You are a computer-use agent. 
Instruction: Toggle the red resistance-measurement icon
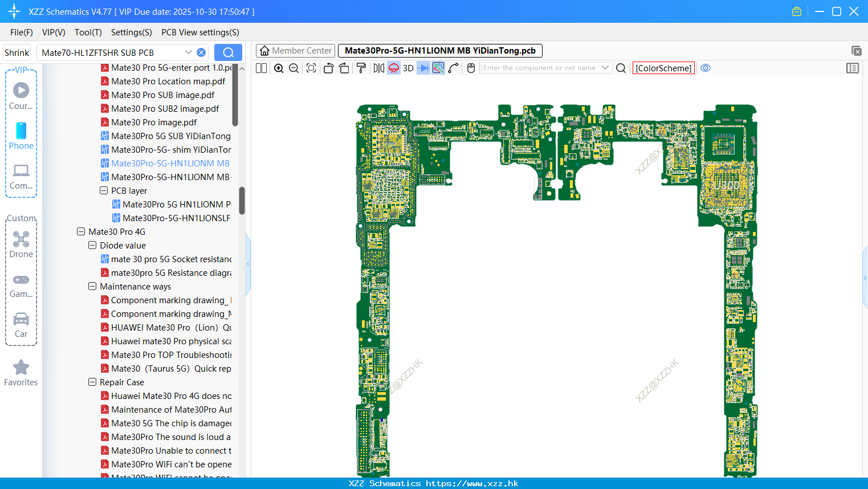(x=394, y=68)
